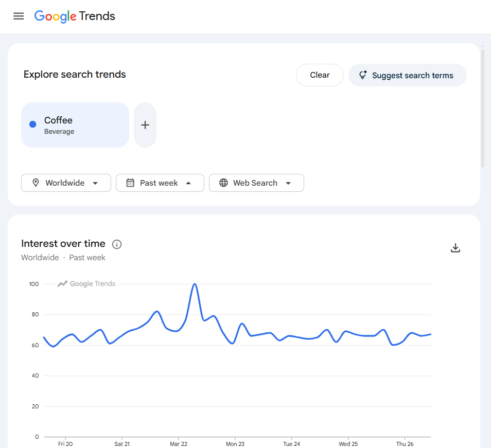Open the info tooltip beside Interest over time

(117, 244)
